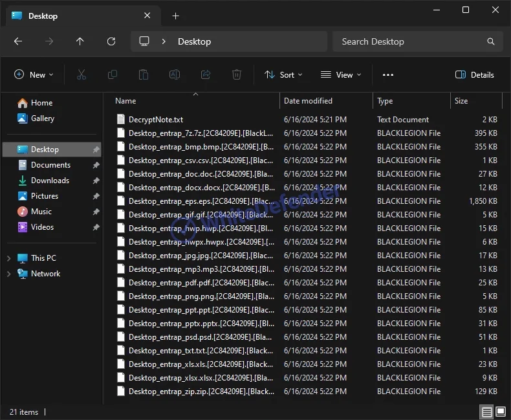Go up one folder level
The image size is (511, 420).
(x=80, y=41)
